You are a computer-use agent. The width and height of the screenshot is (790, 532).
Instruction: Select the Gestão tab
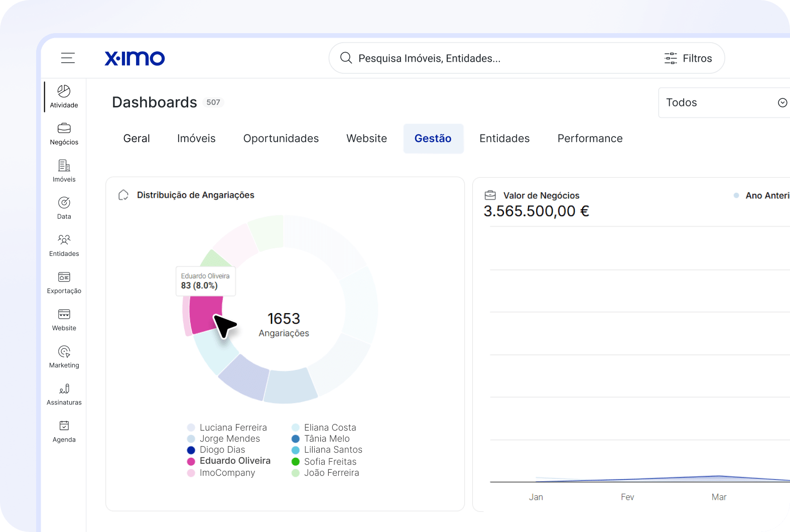(433, 139)
